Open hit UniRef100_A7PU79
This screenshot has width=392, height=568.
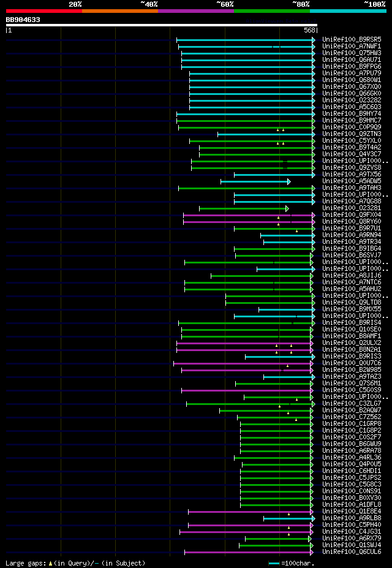pyautogui.click(x=352, y=73)
